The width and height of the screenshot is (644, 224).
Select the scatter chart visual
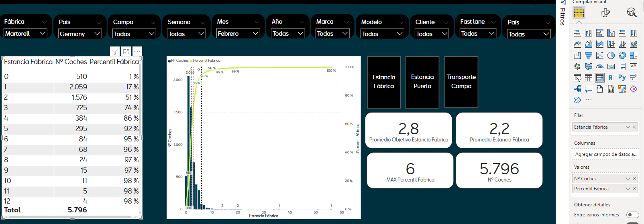click(x=600, y=55)
